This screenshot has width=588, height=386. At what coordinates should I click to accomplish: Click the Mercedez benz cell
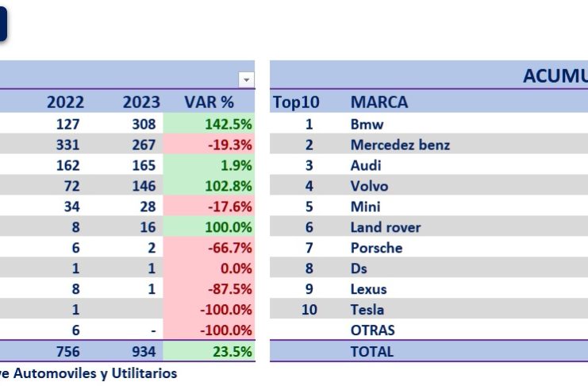coord(400,145)
